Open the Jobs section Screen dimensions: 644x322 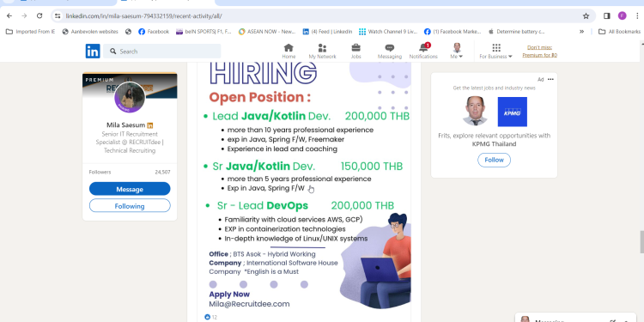[x=355, y=52]
